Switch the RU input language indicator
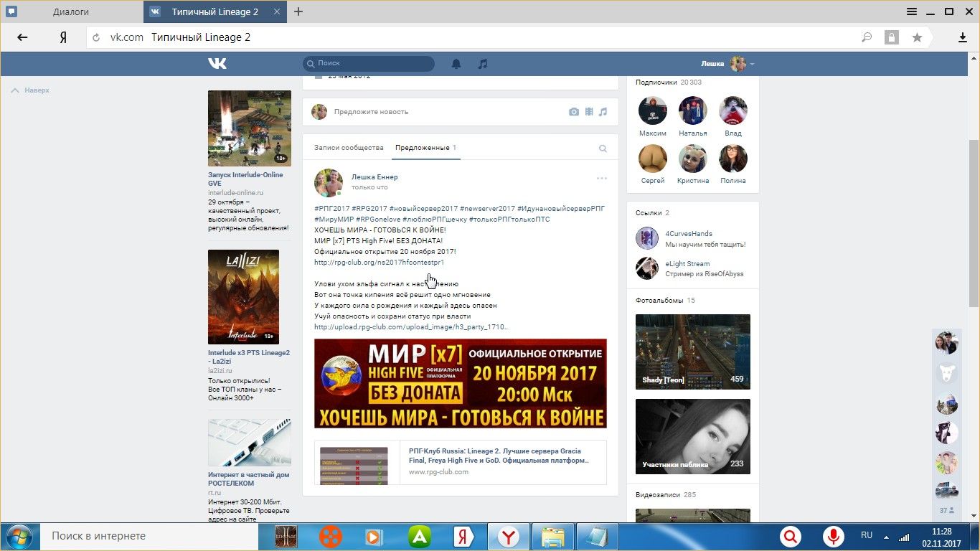This screenshot has width=980, height=551. pyautogui.click(x=867, y=536)
